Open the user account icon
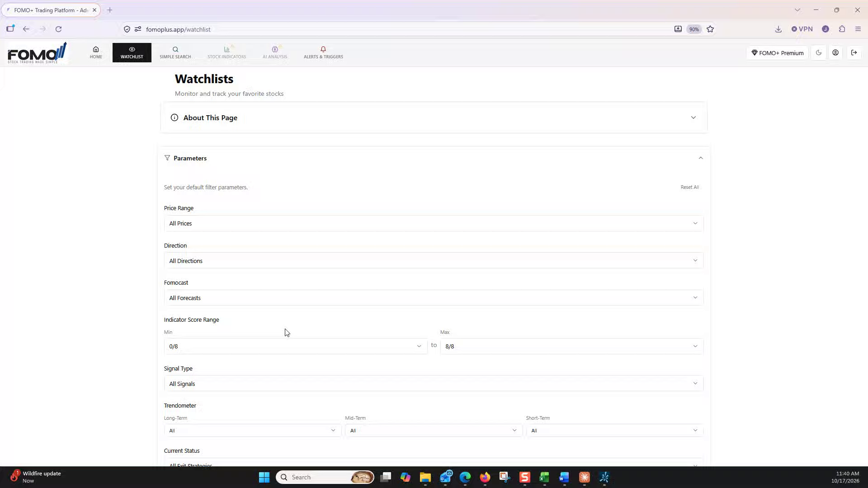The width and height of the screenshot is (868, 488). (x=835, y=53)
